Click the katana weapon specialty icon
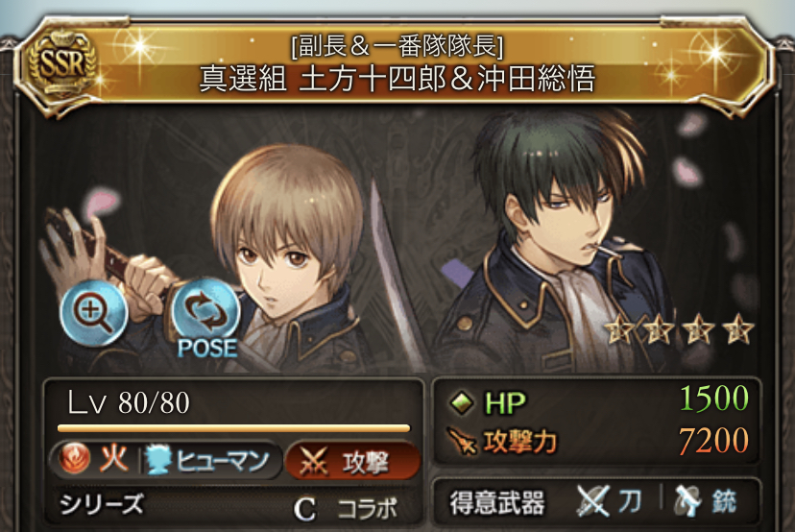Viewport: 795px width, 532px height. pos(593,501)
